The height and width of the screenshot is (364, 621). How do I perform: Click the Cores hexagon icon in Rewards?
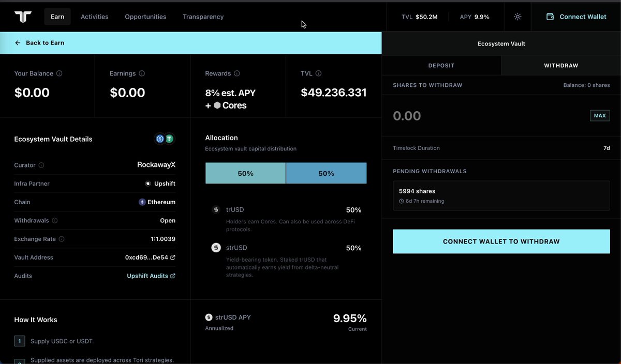click(x=217, y=105)
